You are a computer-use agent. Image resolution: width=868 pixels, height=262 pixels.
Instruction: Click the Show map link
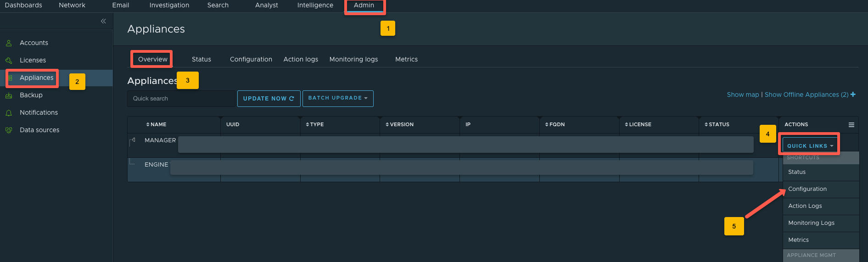(743, 95)
